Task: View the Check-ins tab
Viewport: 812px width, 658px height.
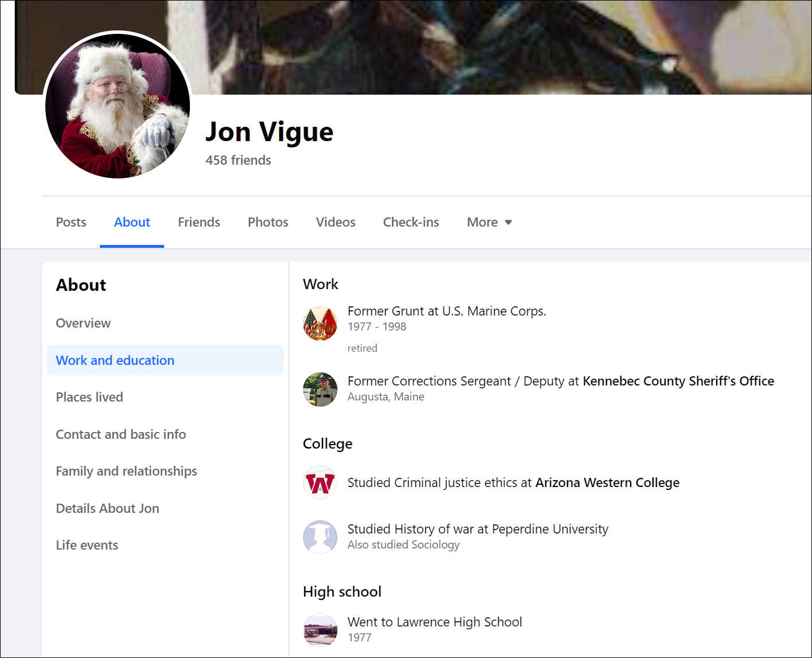Action: pyautogui.click(x=411, y=223)
